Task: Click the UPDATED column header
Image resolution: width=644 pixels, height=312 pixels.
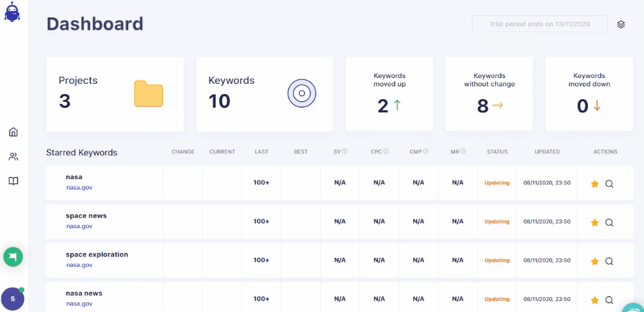Action: tap(547, 151)
